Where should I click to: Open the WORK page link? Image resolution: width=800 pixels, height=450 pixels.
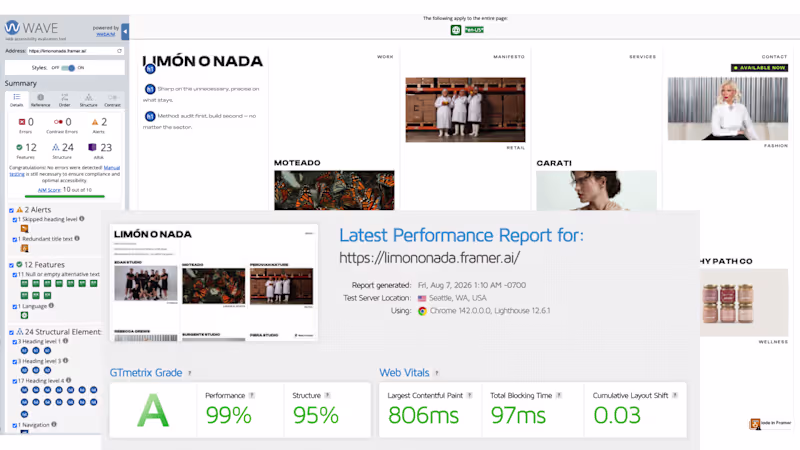(x=385, y=57)
